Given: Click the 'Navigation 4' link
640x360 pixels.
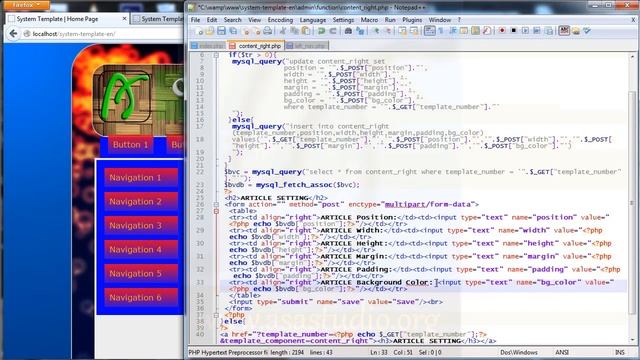Looking at the screenshot, I should 141,249.
